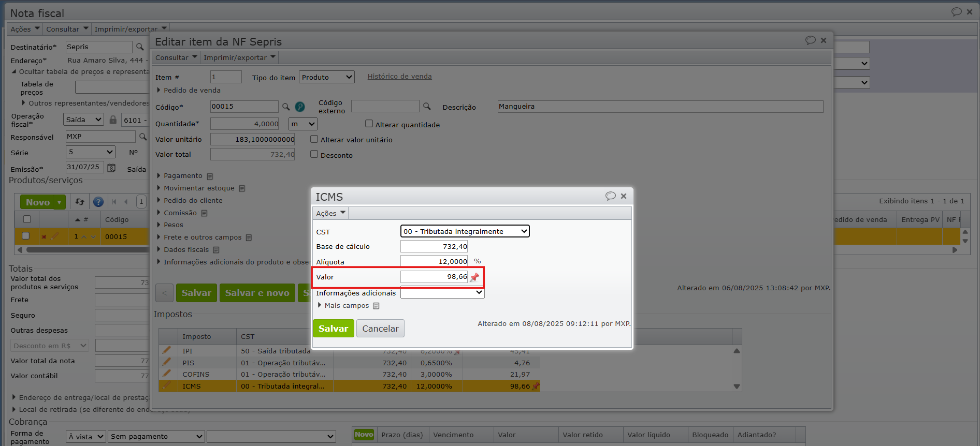The image size is (980, 446).
Task: Open the Histórico de venda link
Action: tap(399, 77)
